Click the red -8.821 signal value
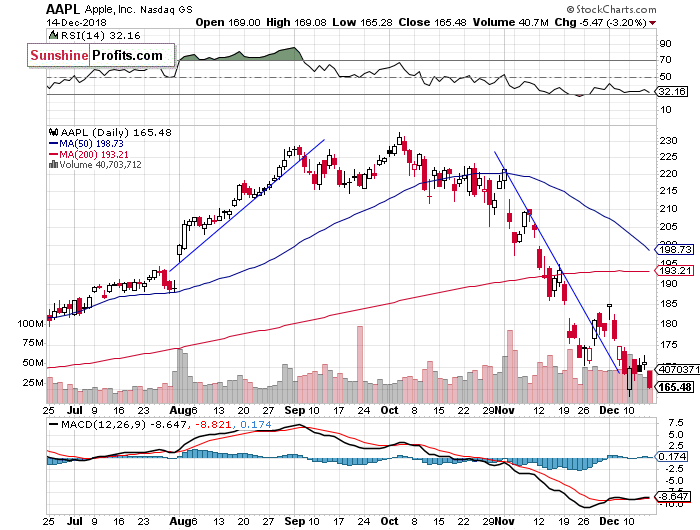700x530 pixels. [x=213, y=424]
